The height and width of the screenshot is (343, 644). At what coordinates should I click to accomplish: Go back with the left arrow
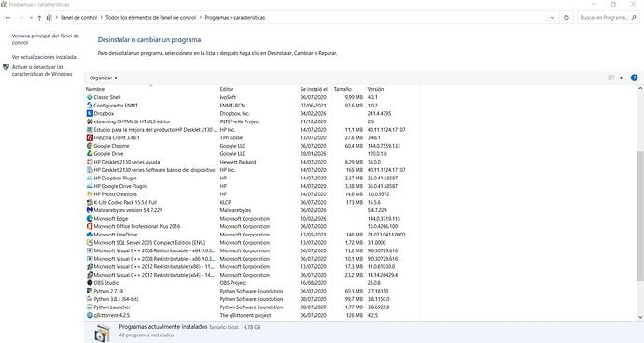[7, 18]
